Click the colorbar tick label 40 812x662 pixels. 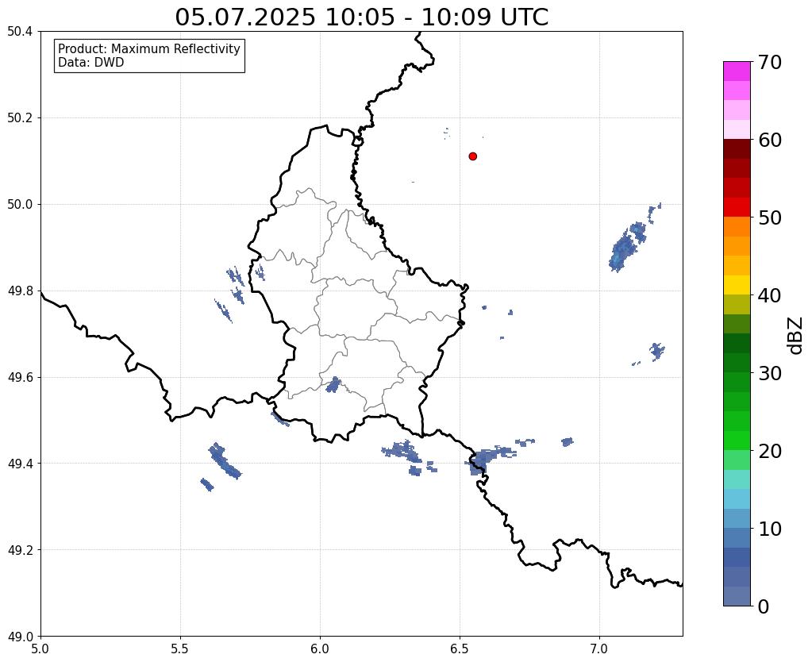pos(770,295)
